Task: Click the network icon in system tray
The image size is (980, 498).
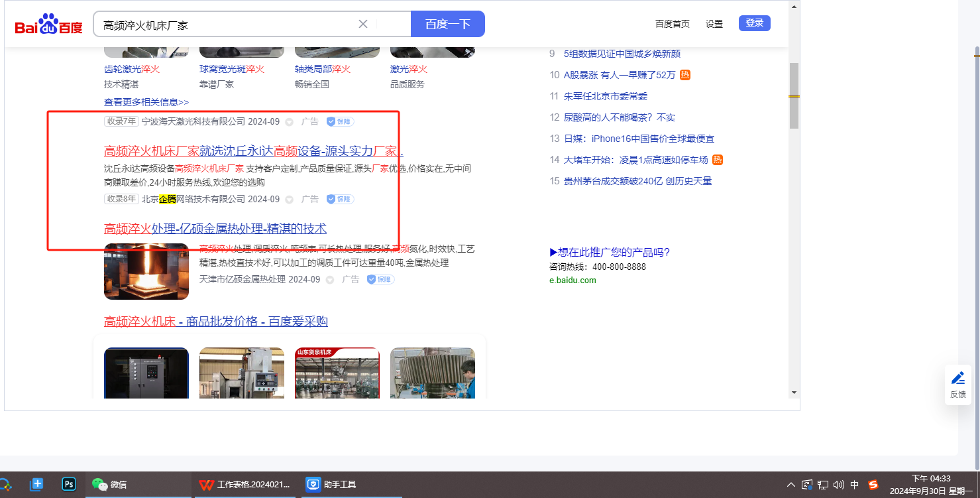Action: [824, 485]
